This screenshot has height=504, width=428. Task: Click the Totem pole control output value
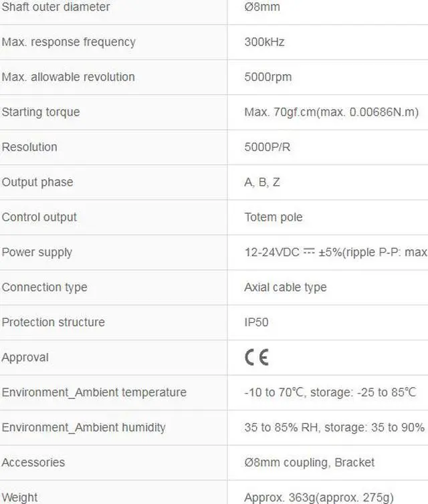(x=274, y=217)
